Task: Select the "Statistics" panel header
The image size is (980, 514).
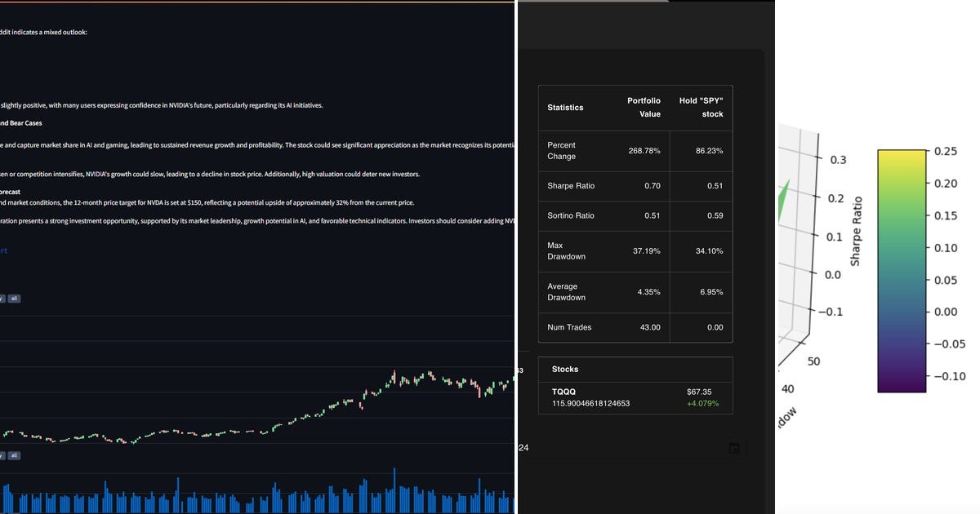Action: click(x=565, y=107)
